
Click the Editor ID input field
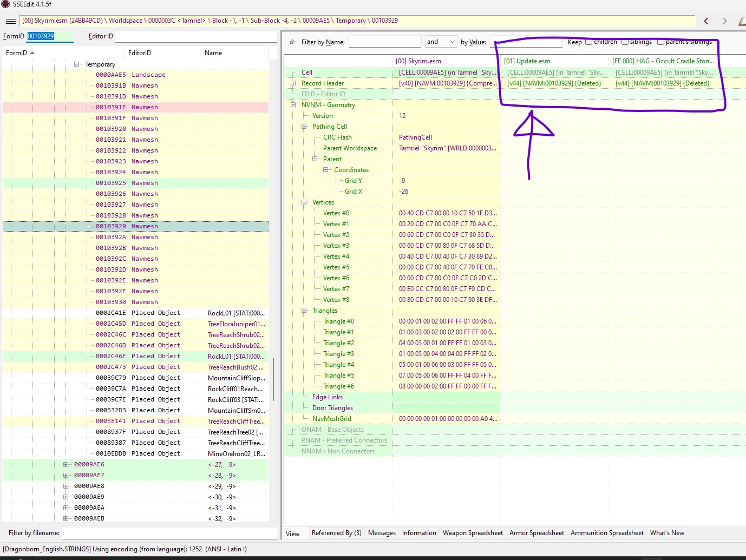[196, 36]
